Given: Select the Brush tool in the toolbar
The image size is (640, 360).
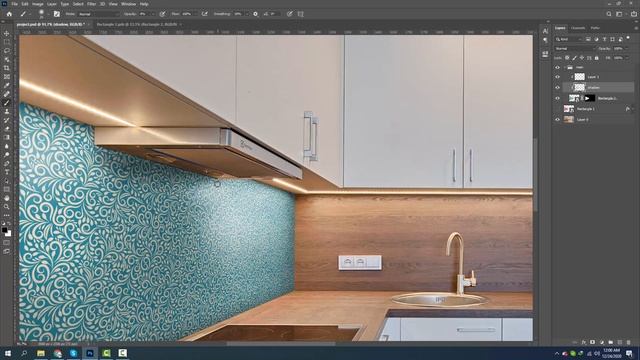Looking at the screenshot, I should (7, 103).
